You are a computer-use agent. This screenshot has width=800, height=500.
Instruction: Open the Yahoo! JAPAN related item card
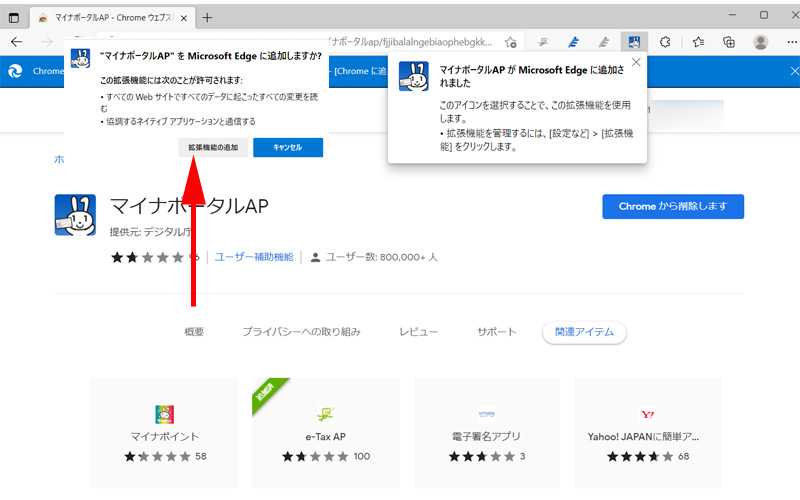(x=647, y=433)
